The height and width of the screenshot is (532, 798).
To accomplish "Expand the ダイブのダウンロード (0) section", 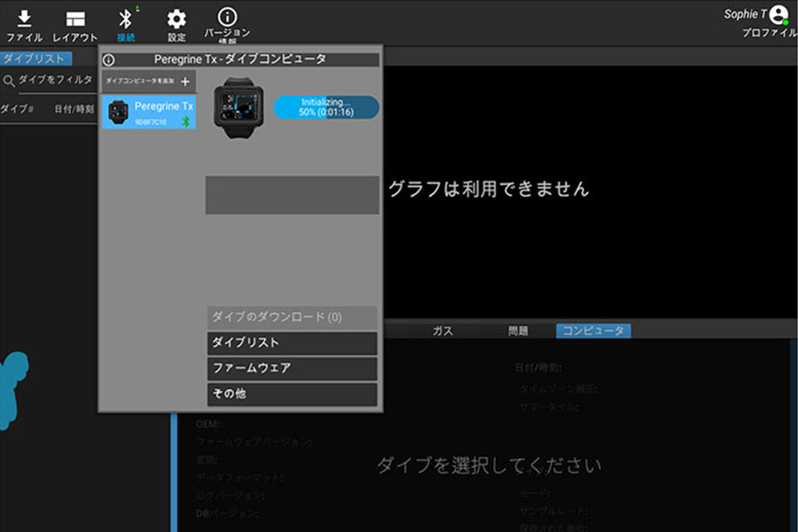I will click(x=292, y=317).
